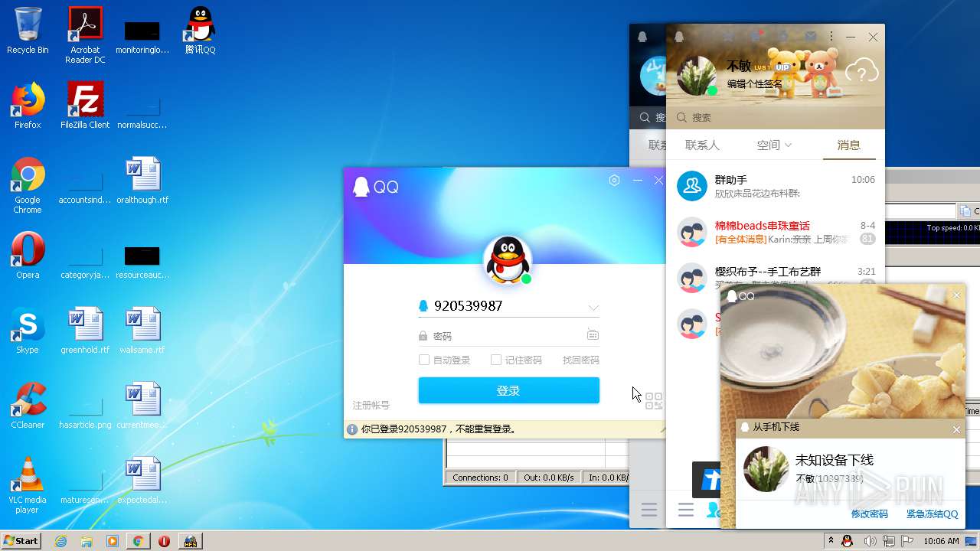
Task: Open Action Center flag in tray
Action: (x=907, y=541)
